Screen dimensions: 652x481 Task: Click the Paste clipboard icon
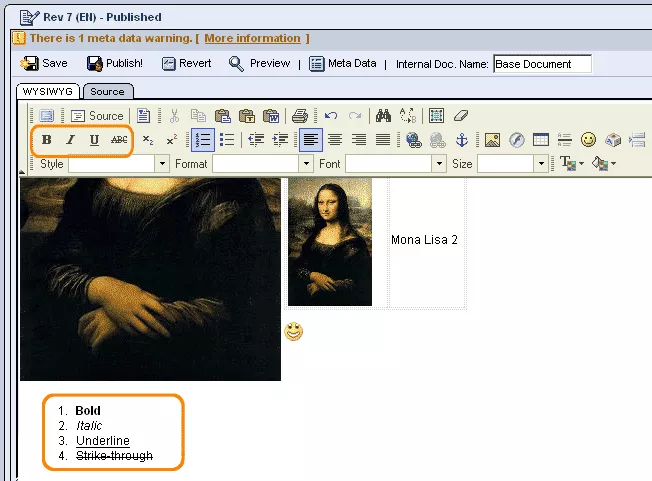222,116
